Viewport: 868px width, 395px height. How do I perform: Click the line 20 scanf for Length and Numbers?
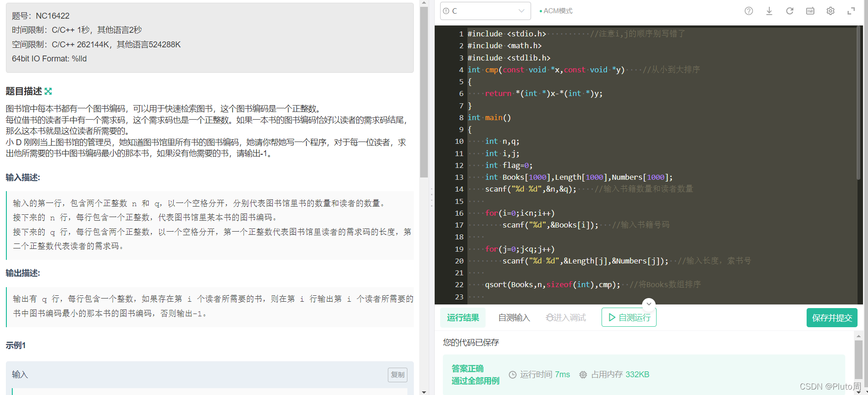[x=586, y=261]
